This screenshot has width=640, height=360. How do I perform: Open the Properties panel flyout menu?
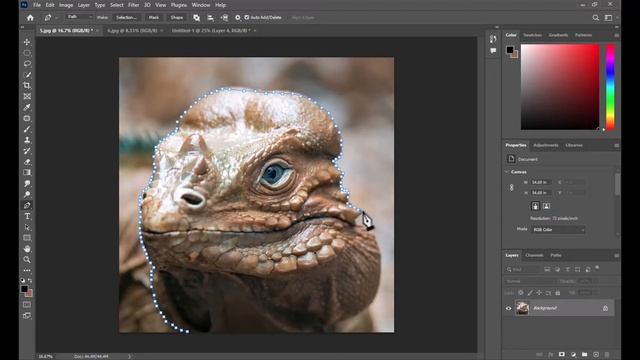[x=616, y=145]
